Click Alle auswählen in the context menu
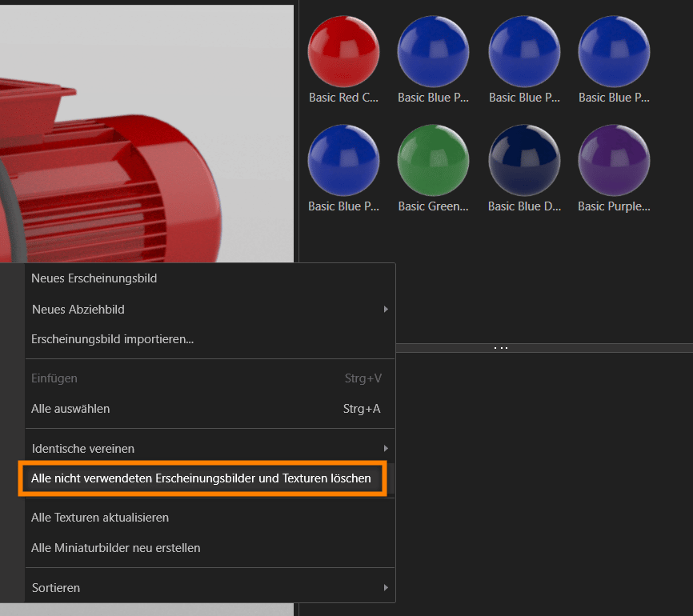This screenshot has width=693, height=616. coord(70,409)
